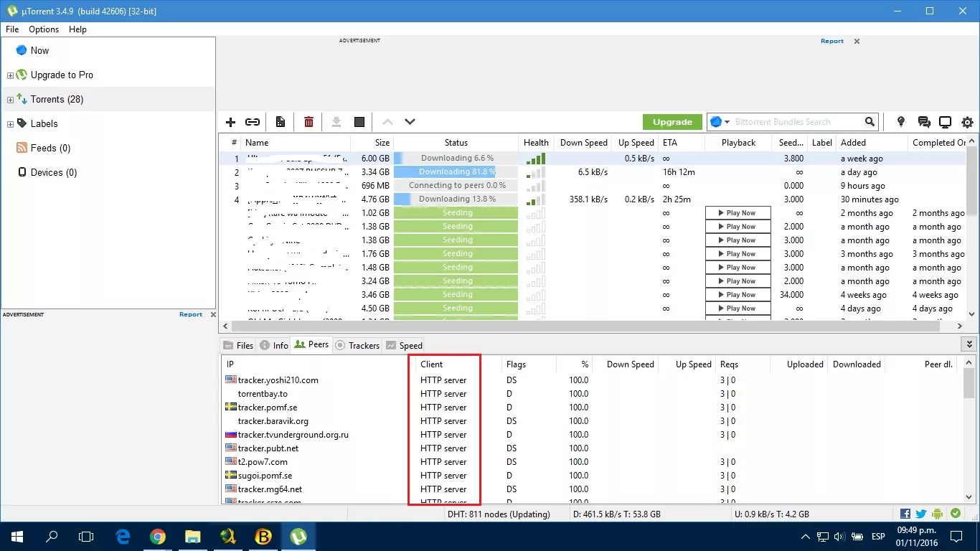Switch to the Trackers tab
The image size is (980, 551).
(357, 345)
